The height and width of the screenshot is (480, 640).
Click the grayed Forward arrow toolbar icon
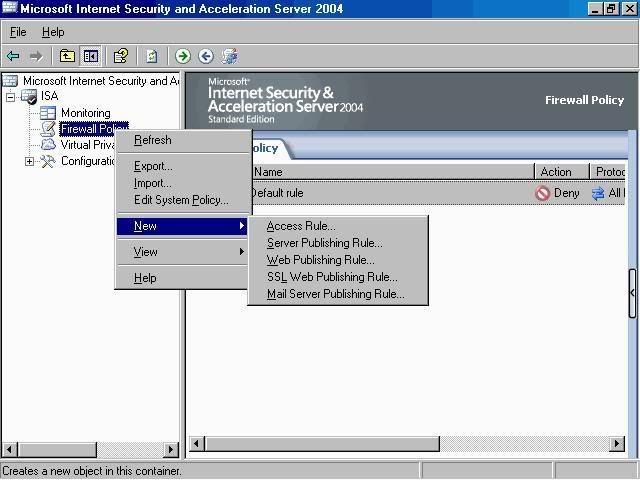[36, 56]
